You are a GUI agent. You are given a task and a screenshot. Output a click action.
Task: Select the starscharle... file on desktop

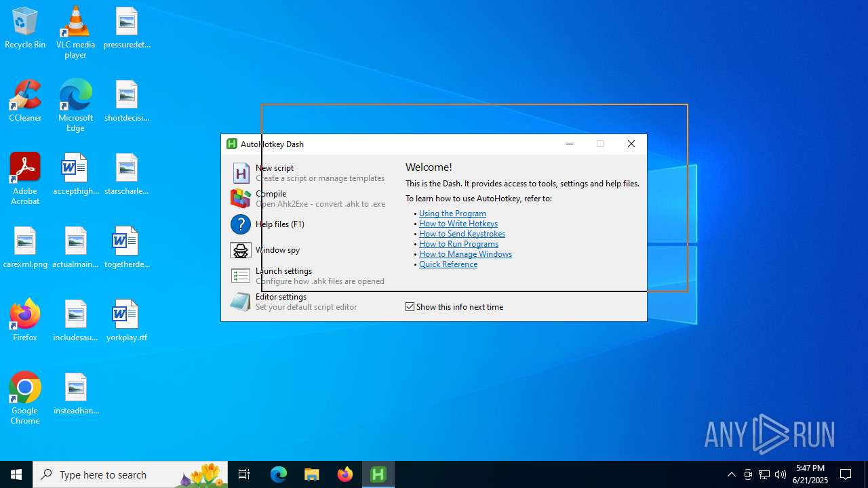(127, 175)
